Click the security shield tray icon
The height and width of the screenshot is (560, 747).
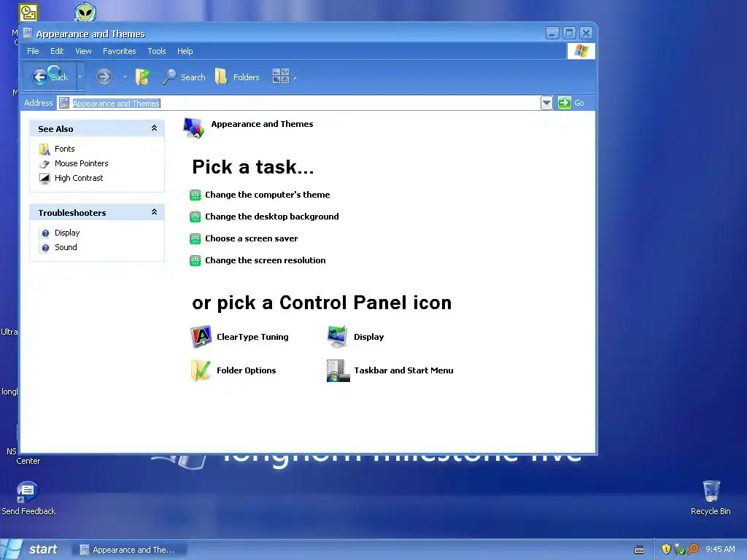click(666, 549)
